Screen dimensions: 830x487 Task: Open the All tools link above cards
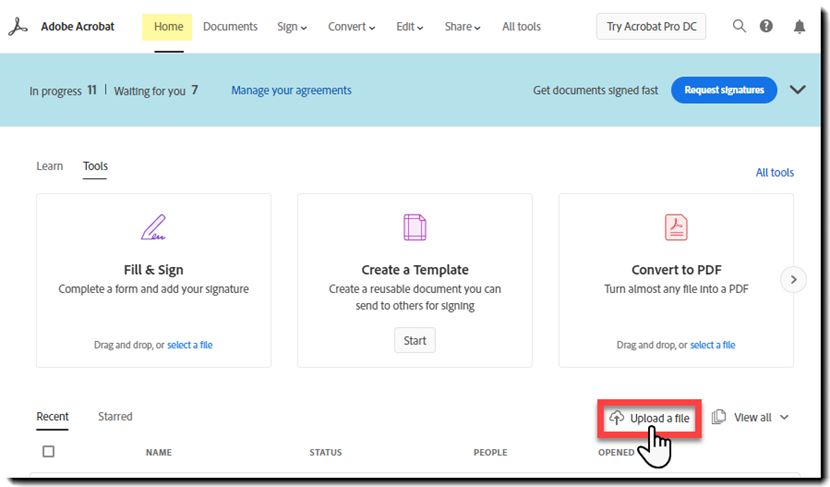774,173
